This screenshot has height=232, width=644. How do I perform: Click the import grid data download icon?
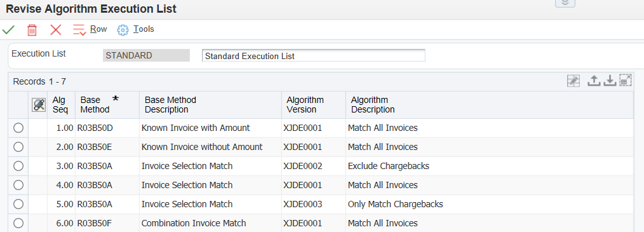point(610,81)
